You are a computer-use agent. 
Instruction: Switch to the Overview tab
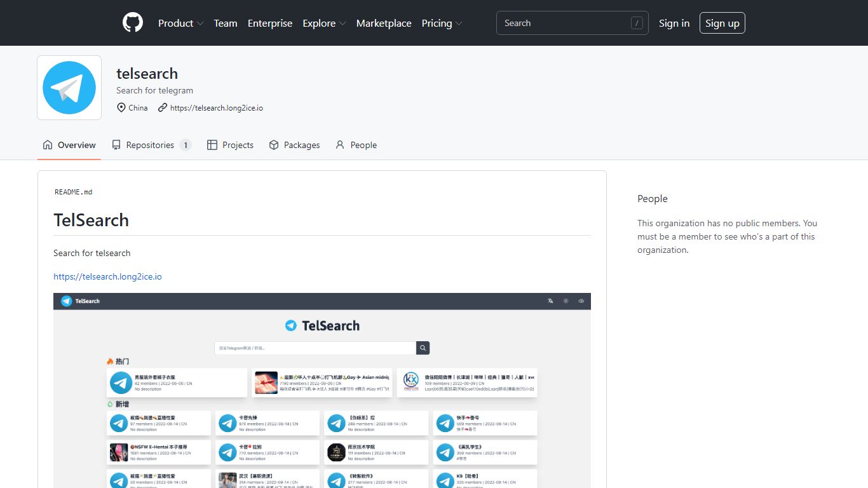point(69,145)
